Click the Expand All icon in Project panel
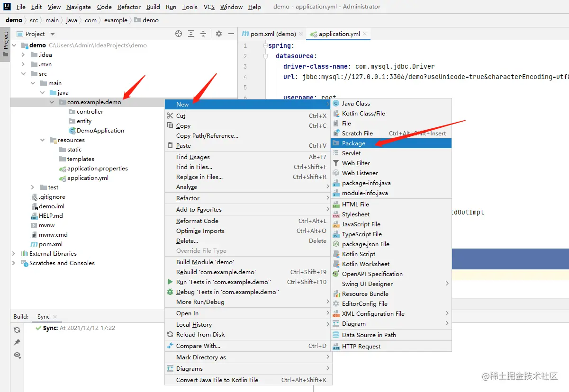This screenshot has width=569, height=392. click(x=191, y=34)
